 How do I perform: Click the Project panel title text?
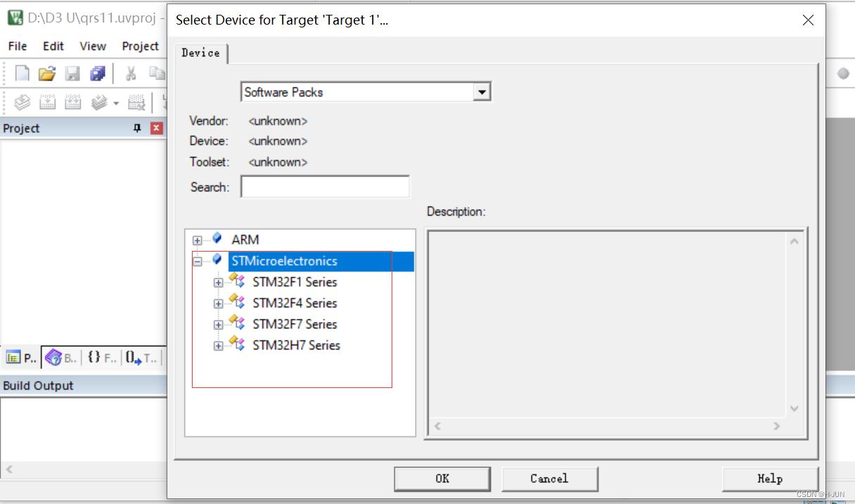pos(21,129)
